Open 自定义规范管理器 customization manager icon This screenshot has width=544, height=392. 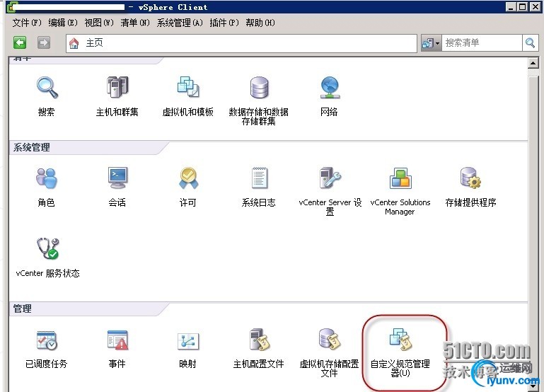pos(400,339)
